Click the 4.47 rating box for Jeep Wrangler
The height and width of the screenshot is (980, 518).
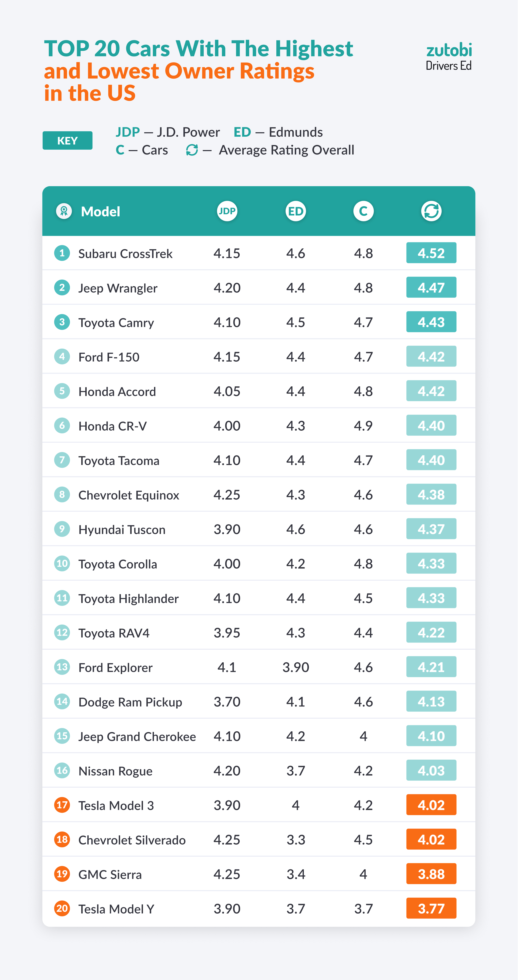point(431,288)
